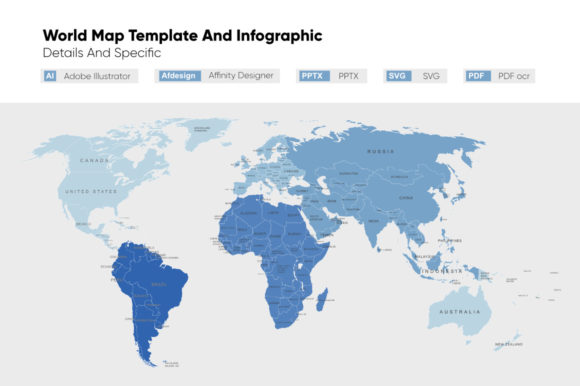Select the grey "PPTX" text label

(x=348, y=76)
